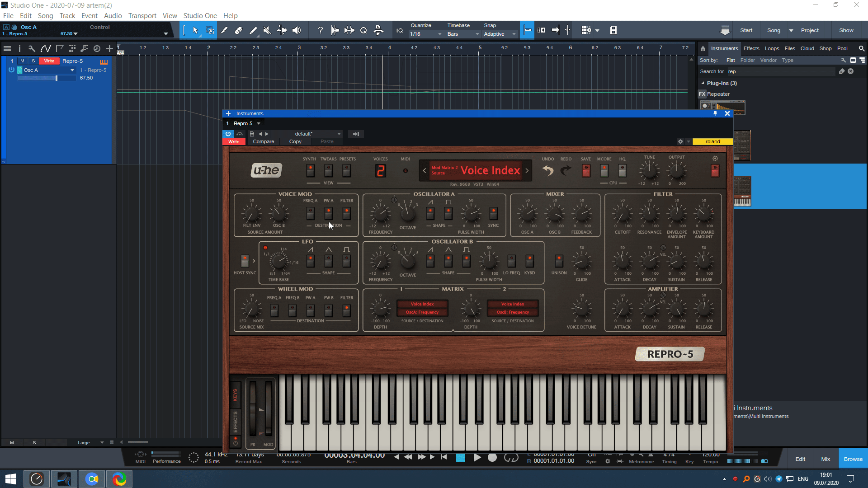Switch to the Loops browser tab

(772, 48)
